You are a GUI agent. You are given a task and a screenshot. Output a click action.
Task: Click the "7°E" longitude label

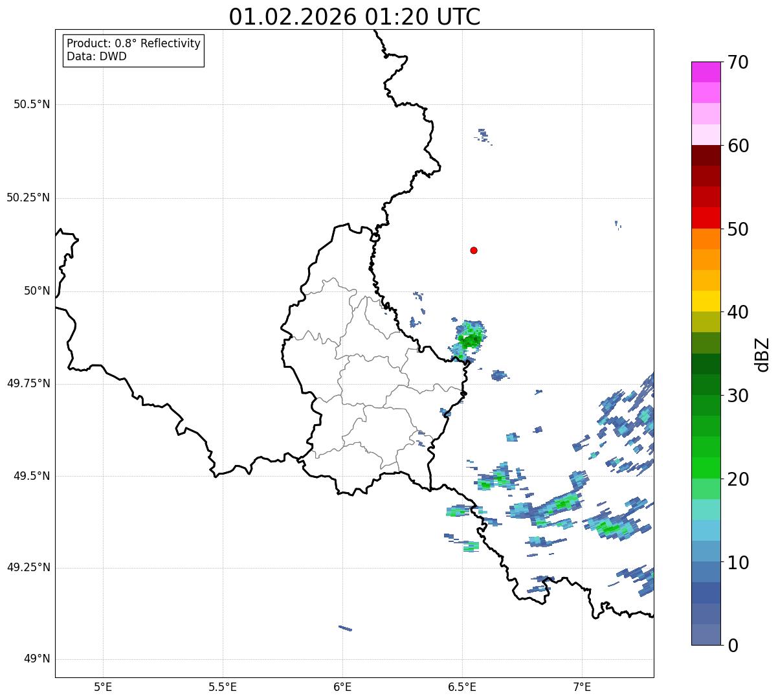click(x=582, y=686)
